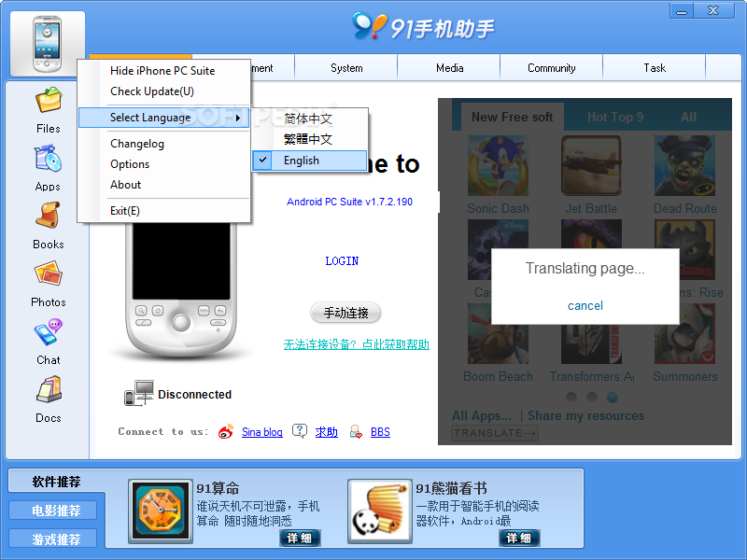
Task: Cancel the Translating page dialog
Action: pos(585,305)
